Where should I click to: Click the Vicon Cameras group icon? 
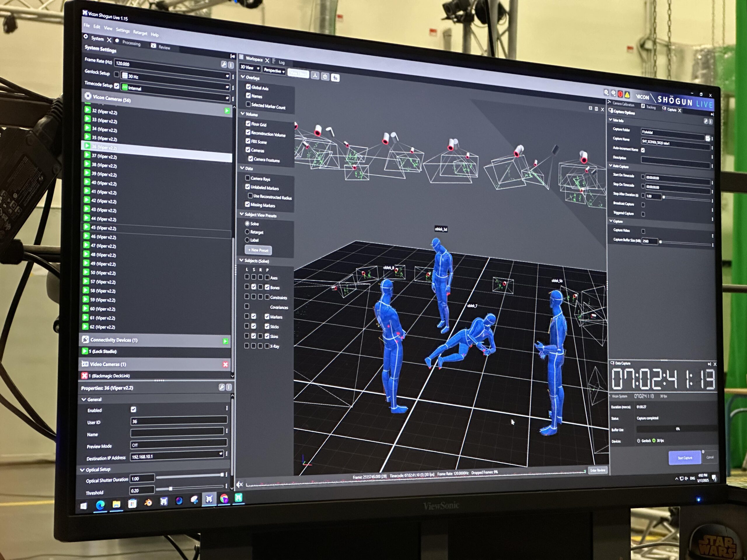[x=88, y=96]
